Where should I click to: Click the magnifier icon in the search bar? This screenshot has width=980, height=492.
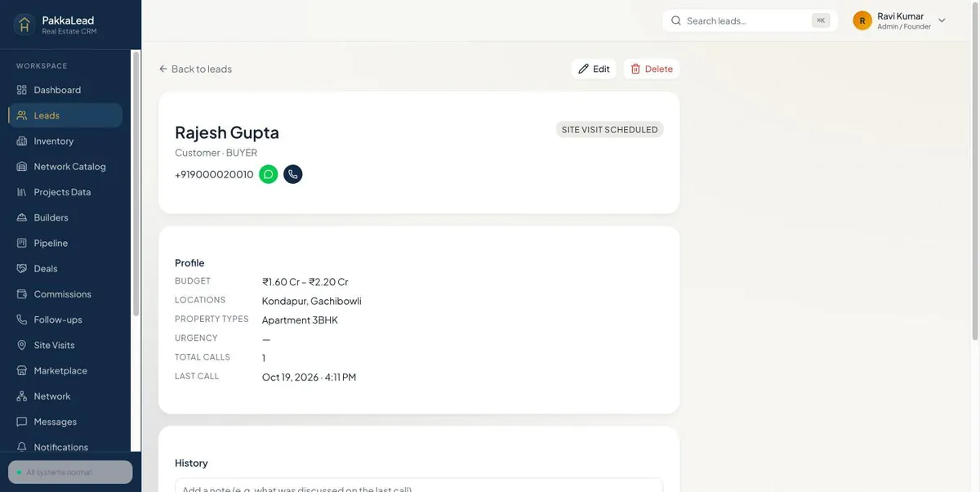[x=676, y=20]
